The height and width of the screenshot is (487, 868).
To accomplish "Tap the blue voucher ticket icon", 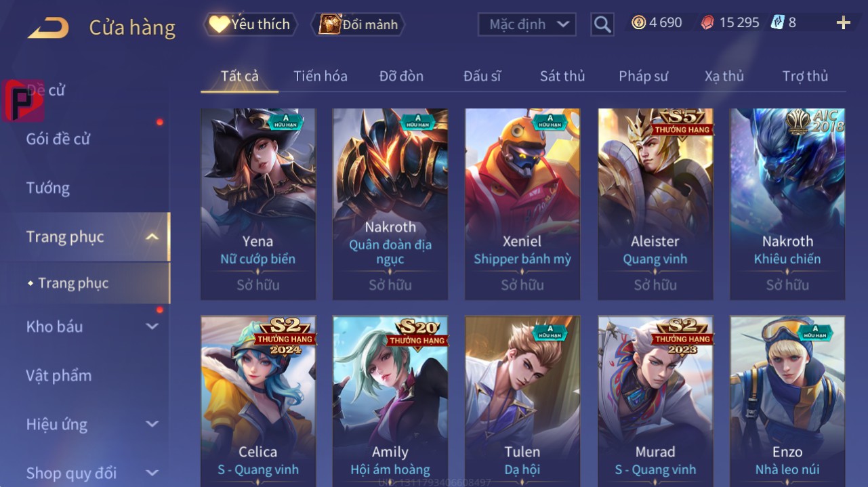I will click(x=777, y=23).
